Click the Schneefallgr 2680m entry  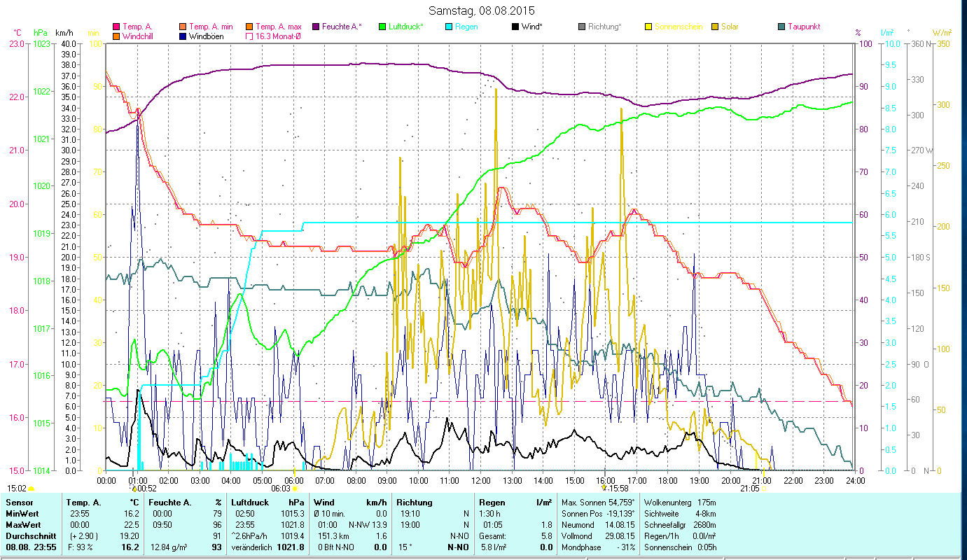(680, 524)
